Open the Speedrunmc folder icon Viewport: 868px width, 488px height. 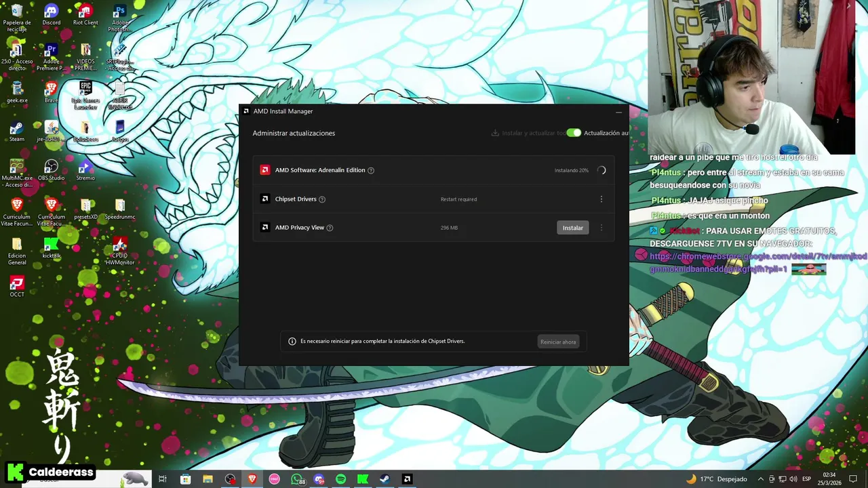(x=120, y=209)
